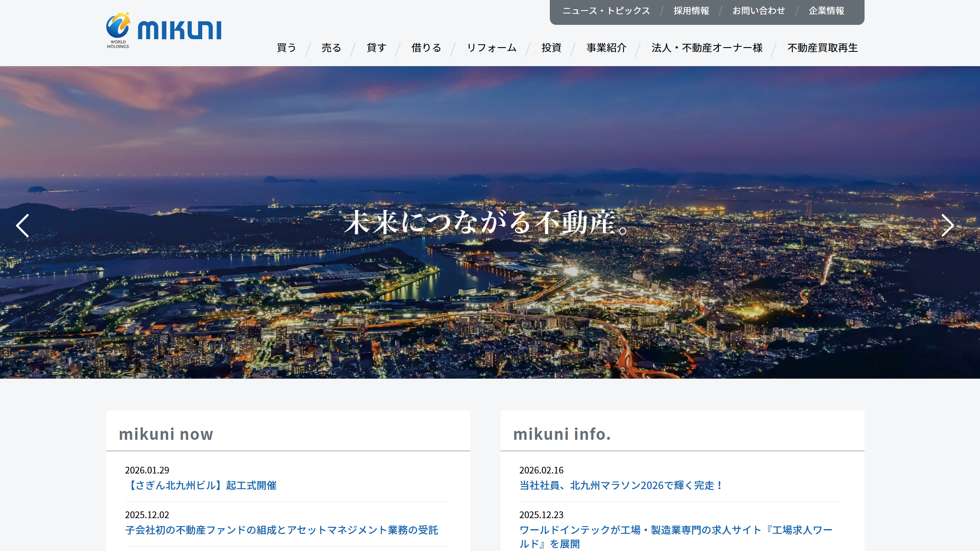
Task: Open the 借りる (Rent) menu
Action: point(426,48)
